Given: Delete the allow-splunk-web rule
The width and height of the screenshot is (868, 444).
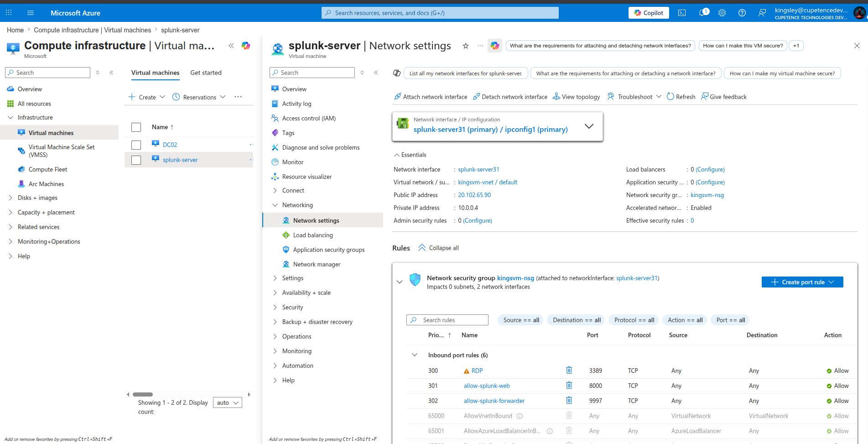Looking at the screenshot, I should (x=569, y=385).
